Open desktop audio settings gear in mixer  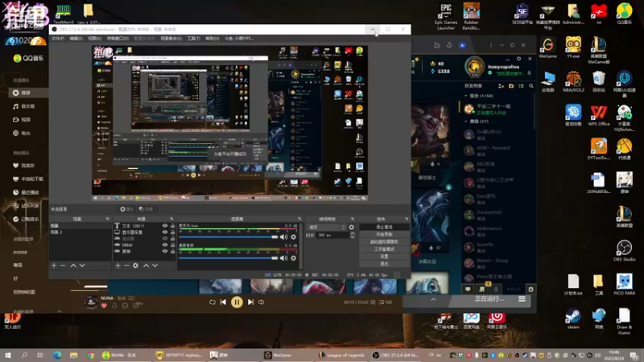[x=293, y=258]
